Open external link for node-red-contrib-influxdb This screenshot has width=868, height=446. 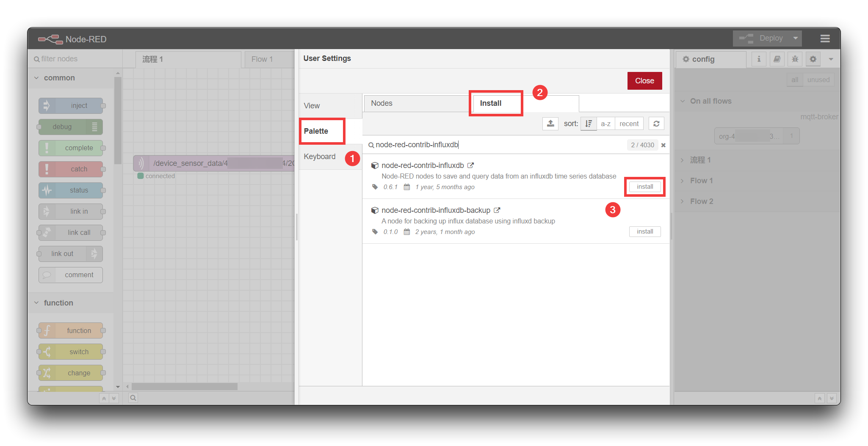coord(470,165)
